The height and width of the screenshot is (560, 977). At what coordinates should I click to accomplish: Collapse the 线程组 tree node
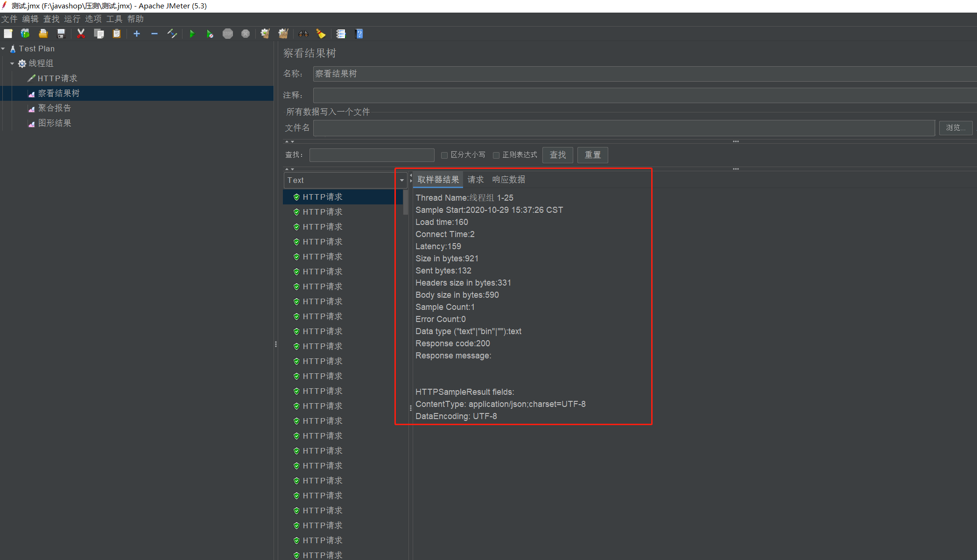coord(12,63)
